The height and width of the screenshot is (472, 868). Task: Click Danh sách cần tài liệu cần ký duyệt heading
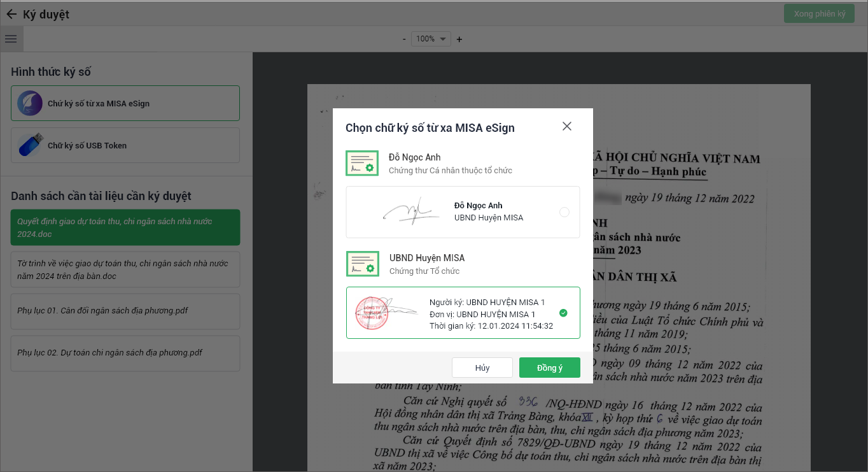point(101,196)
